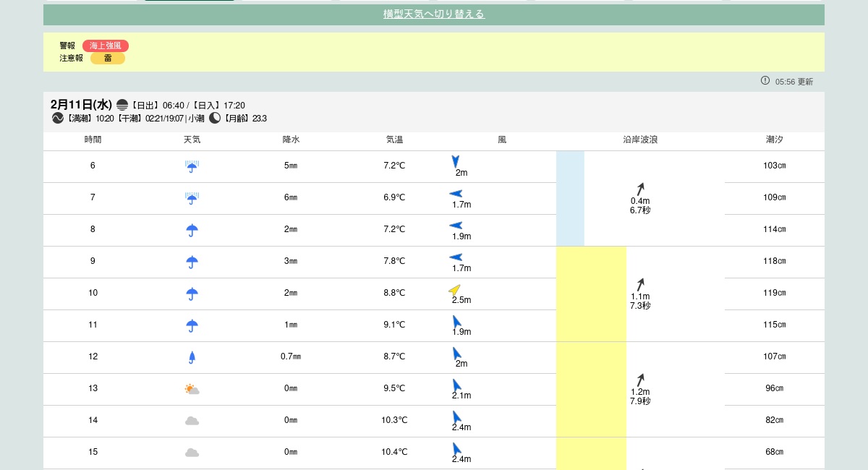Click the partly sunny icon at 13時
The width and height of the screenshot is (868, 470).
[192, 389]
